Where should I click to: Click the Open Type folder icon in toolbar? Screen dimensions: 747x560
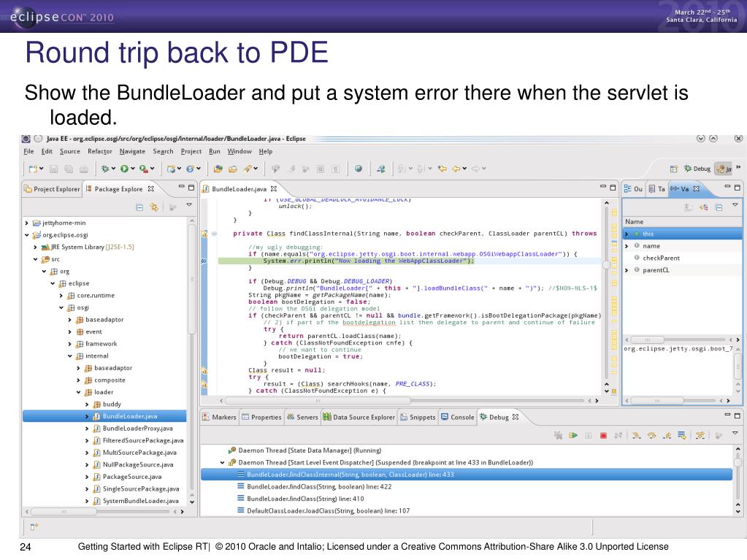218,169
